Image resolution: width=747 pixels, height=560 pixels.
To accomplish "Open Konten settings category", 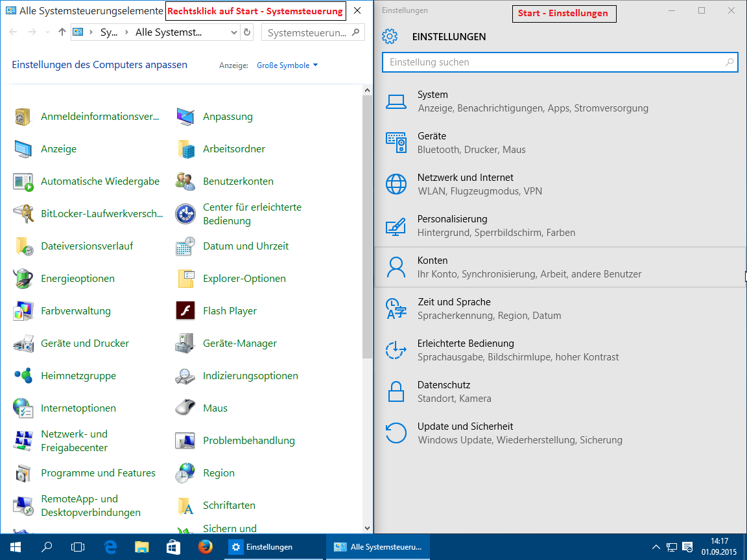I will [x=560, y=267].
